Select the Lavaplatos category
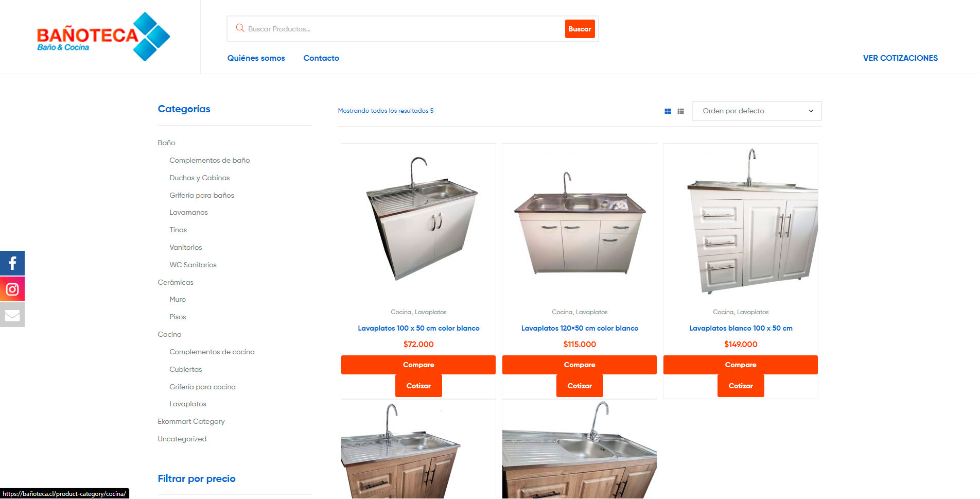Viewport: 980px width, 499px height. point(188,404)
